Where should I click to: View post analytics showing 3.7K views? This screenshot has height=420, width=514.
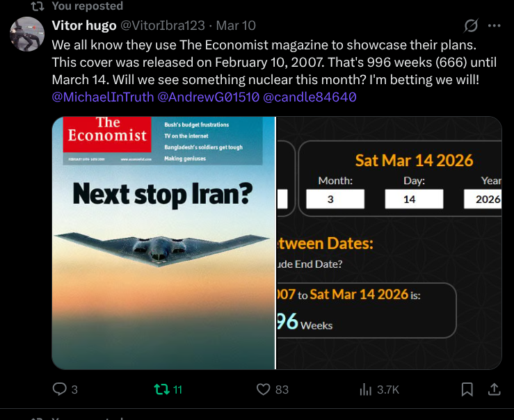pyautogui.click(x=365, y=389)
